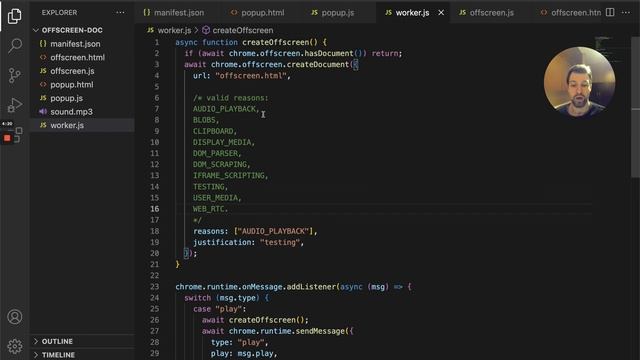The image size is (640, 360).
Task: Open the Run and Debug view icon
Action: point(15,105)
